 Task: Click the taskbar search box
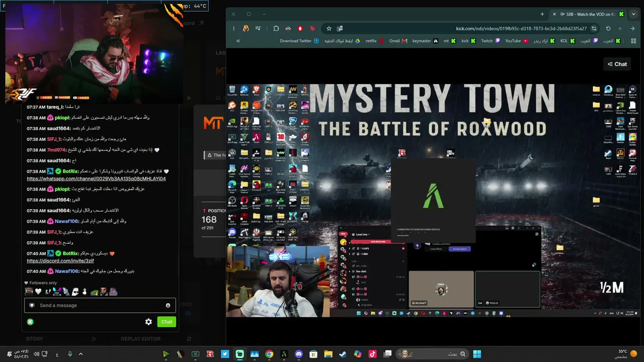[x=432, y=354]
